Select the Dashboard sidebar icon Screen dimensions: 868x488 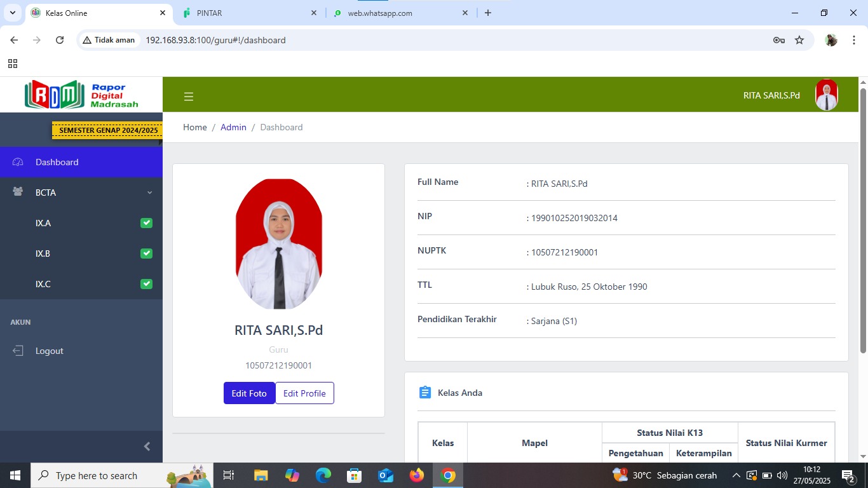17,162
